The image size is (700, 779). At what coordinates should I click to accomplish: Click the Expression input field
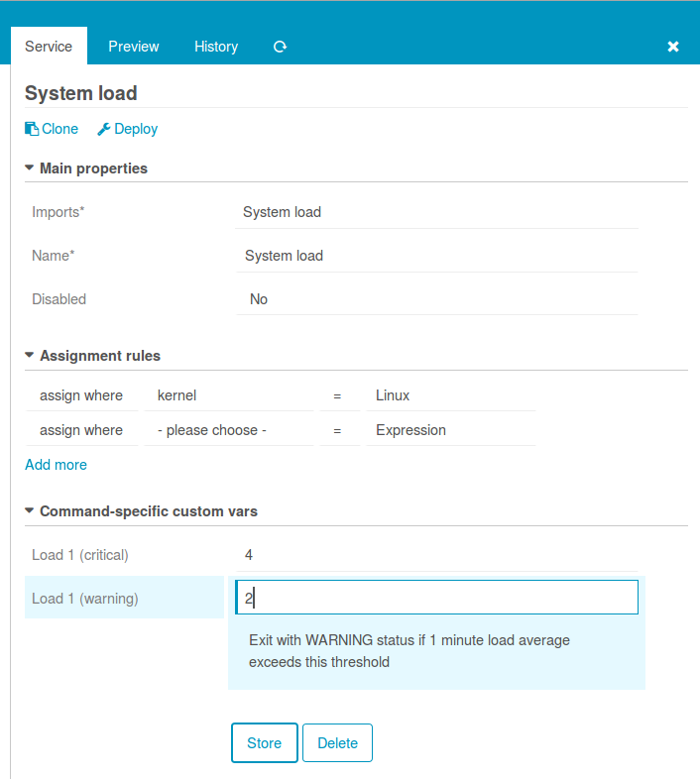point(451,430)
